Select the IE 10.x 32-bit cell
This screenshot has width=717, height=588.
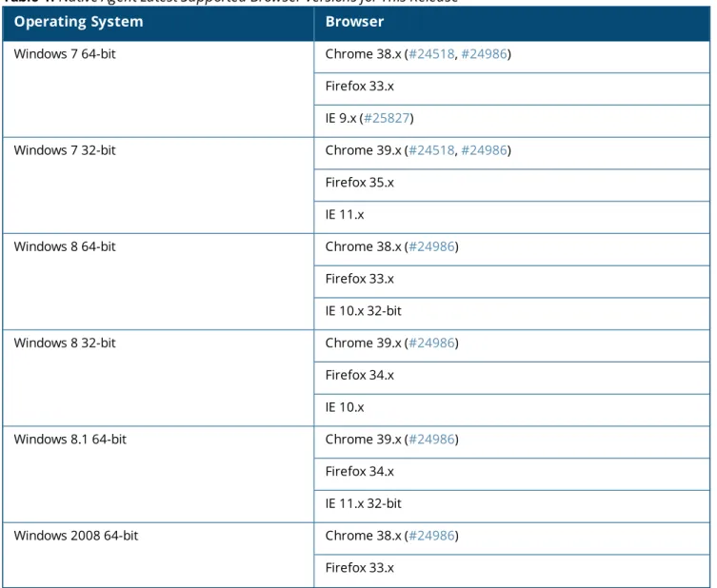point(512,314)
